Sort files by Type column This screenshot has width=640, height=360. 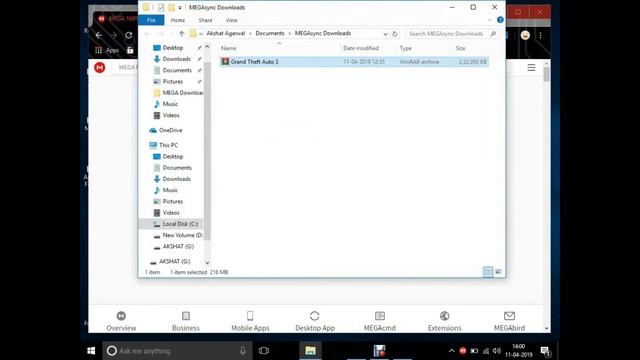pos(405,48)
